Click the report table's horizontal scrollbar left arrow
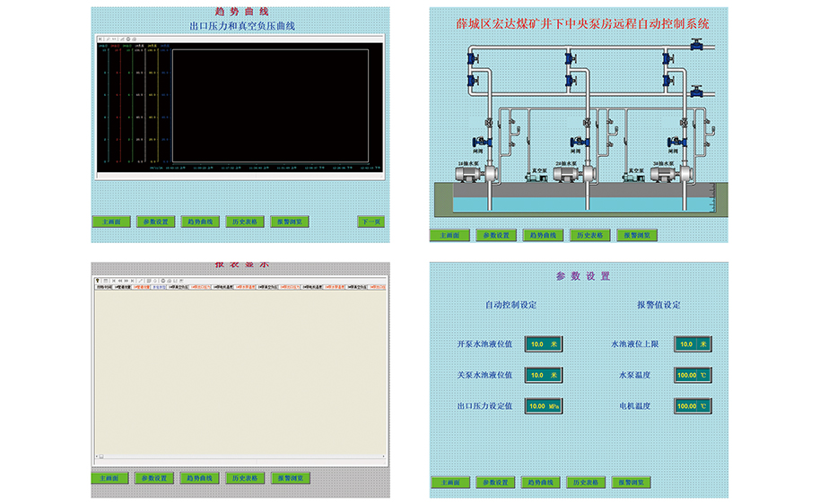This screenshot has height=504, width=820. tap(97, 456)
